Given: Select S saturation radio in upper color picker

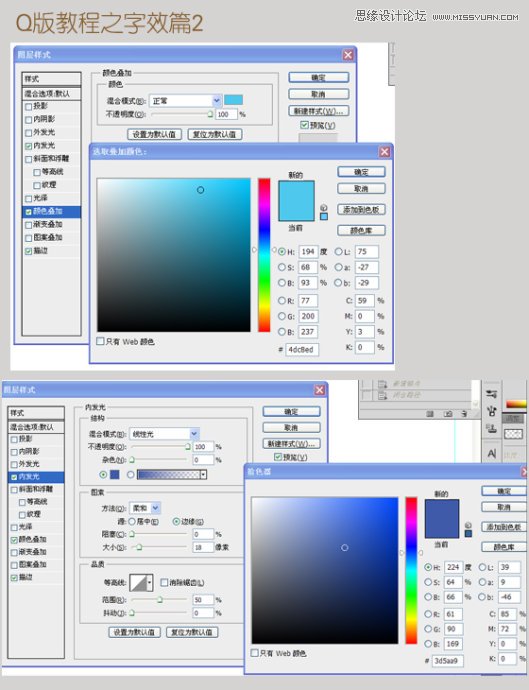Looking at the screenshot, I should (282, 267).
